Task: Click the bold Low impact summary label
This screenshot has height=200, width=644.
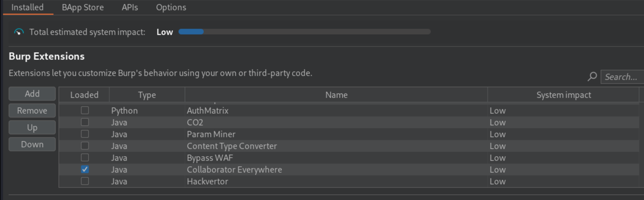Action: [x=164, y=32]
